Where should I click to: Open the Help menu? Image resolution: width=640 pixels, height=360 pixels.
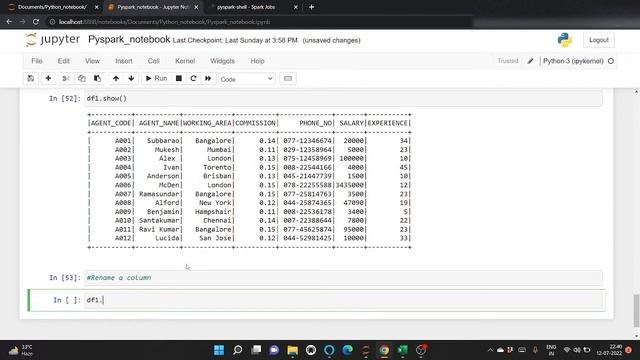257,61
